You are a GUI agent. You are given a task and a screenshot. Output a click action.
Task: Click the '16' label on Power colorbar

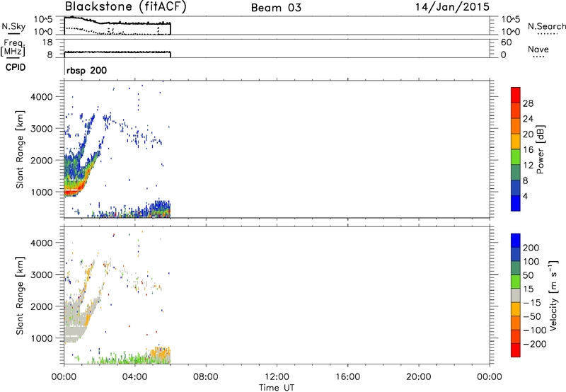tap(528, 150)
